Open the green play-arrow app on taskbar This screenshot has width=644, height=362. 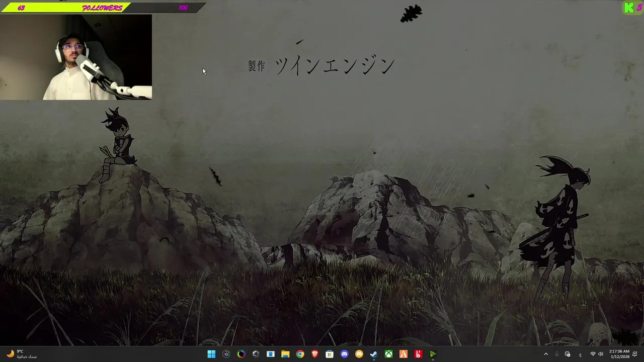(433, 354)
